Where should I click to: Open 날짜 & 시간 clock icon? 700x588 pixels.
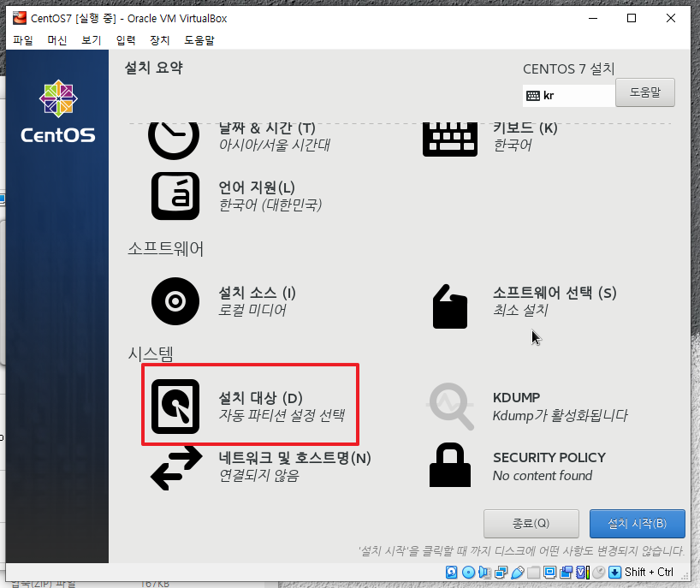pyautogui.click(x=174, y=140)
